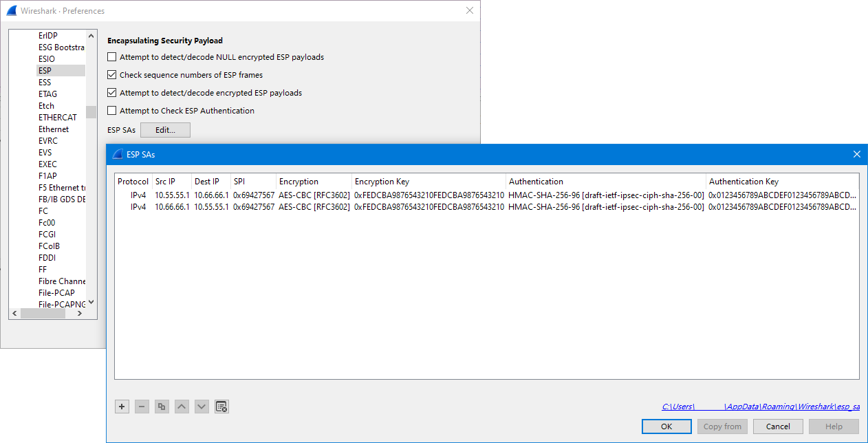Sort by the Dest IP column header

click(x=211, y=182)
